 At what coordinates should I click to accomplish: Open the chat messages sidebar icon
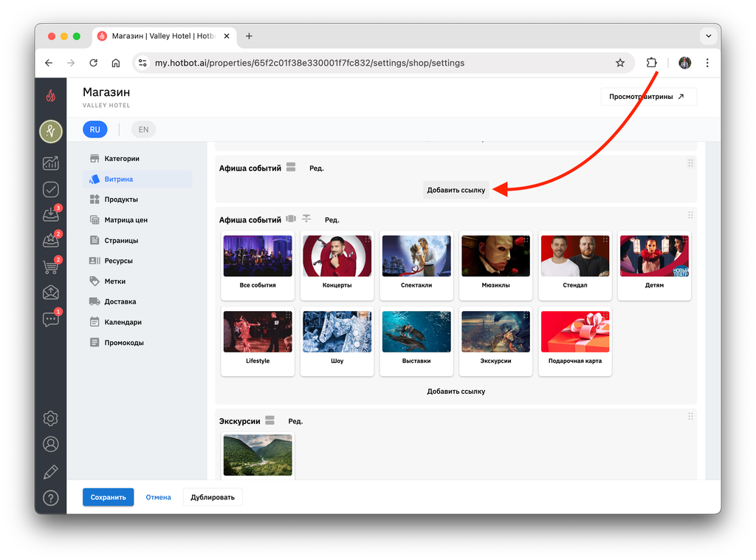(x=51, y=318)
